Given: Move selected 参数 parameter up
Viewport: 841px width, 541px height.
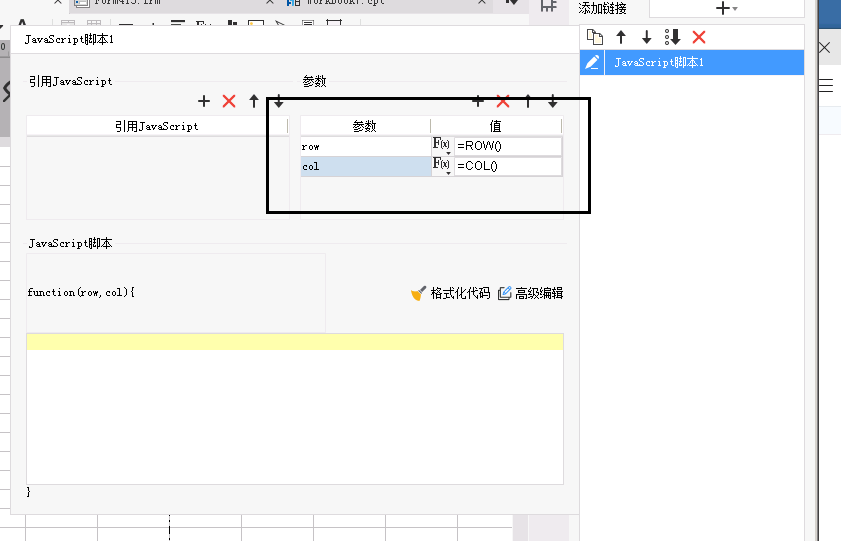Looking at the screenshot, I should click(528, 101).
